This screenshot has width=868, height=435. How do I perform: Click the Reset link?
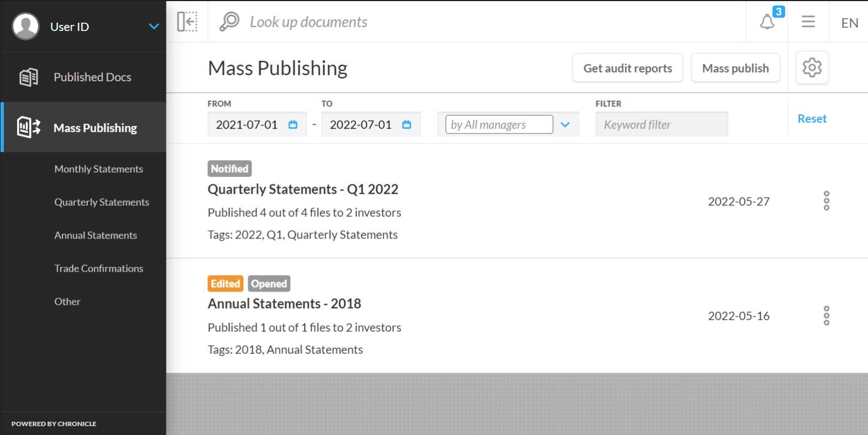point(812,118)
